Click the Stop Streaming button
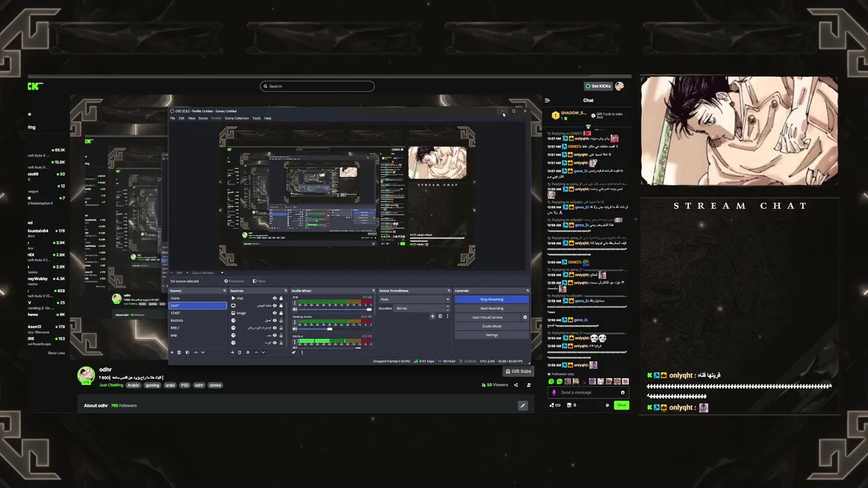The image size is (868, 488). click(492, 300)
